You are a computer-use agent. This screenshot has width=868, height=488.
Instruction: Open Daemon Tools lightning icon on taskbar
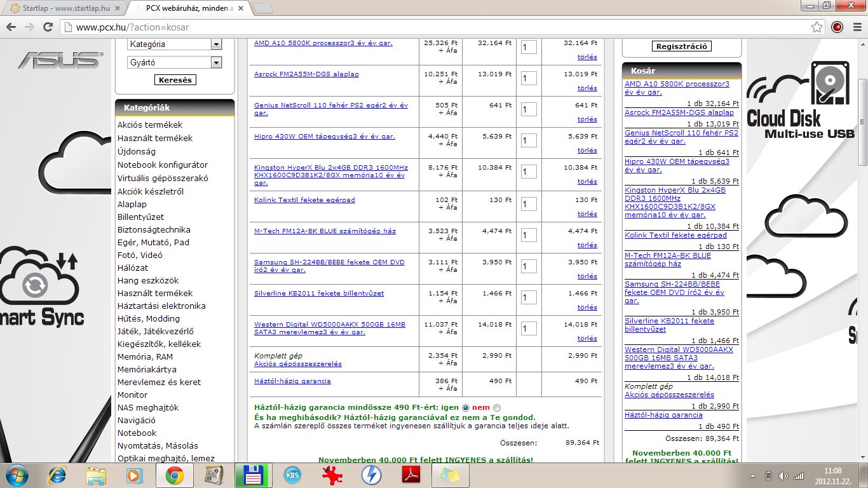coord(371,475)
